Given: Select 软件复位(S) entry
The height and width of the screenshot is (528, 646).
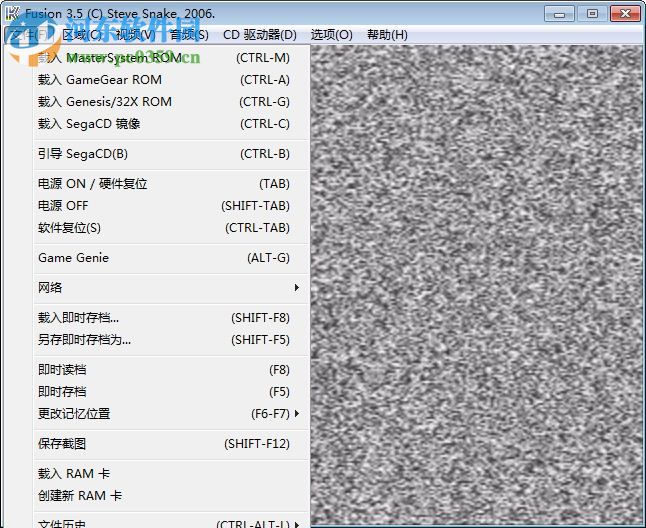Looking at the screenshot, I should click(171, 227).
